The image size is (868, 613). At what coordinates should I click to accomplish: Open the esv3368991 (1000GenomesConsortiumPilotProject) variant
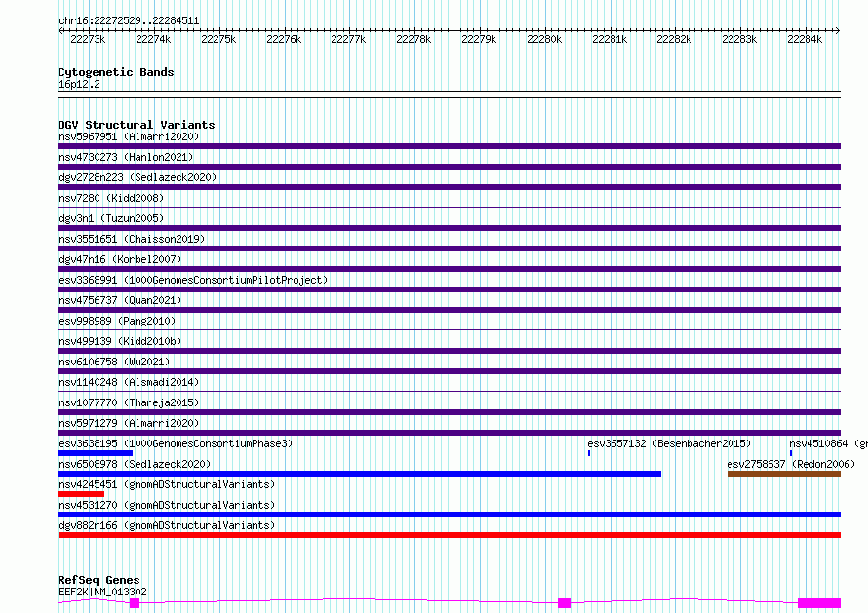click(x=193, y=280)
